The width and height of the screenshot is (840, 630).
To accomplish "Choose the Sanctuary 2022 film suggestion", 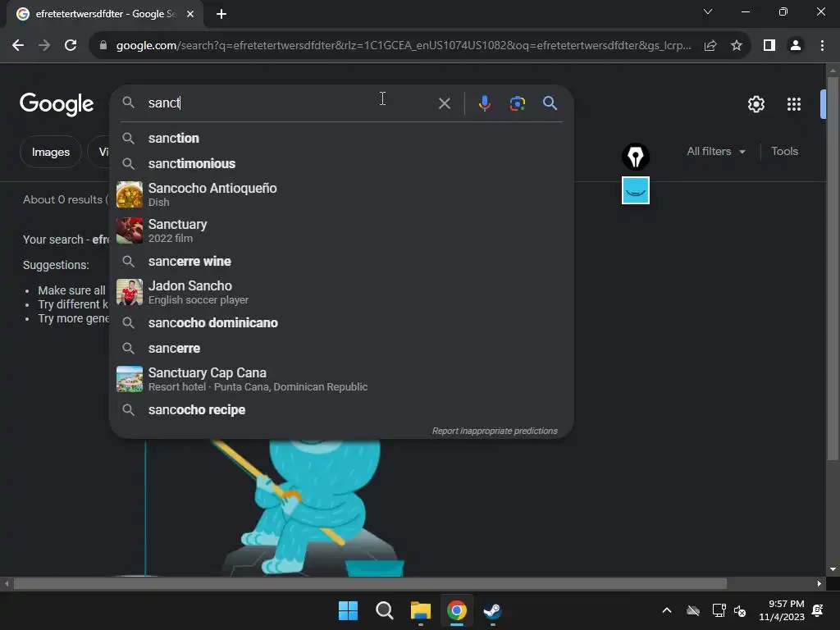I will click(341, 231).
